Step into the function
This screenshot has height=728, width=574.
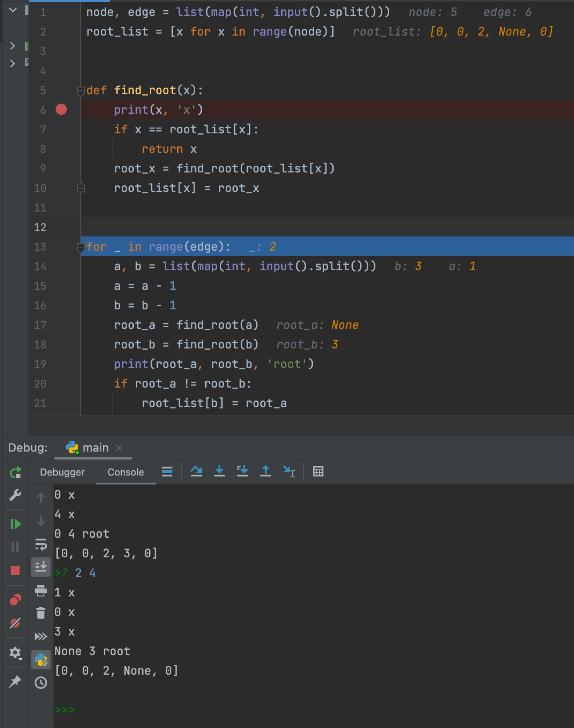click(219, 471)
